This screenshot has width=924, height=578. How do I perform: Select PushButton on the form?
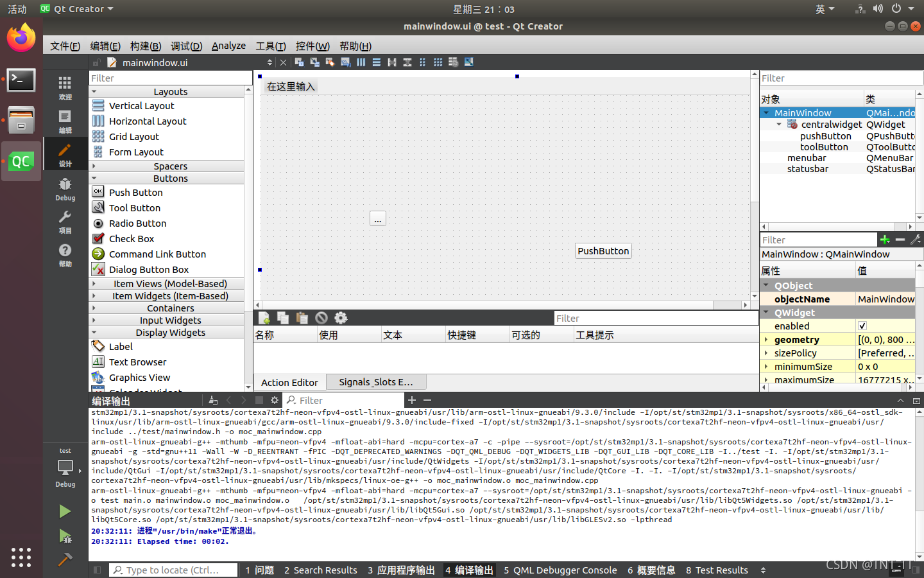point(603,251)
